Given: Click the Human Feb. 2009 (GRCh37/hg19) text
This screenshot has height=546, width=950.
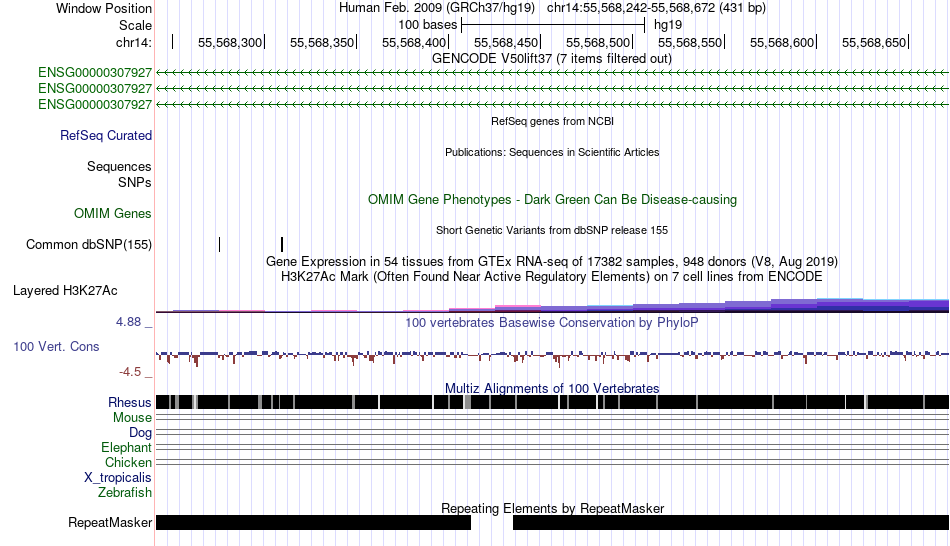Looking at the screenshot, I should point(437,8).
